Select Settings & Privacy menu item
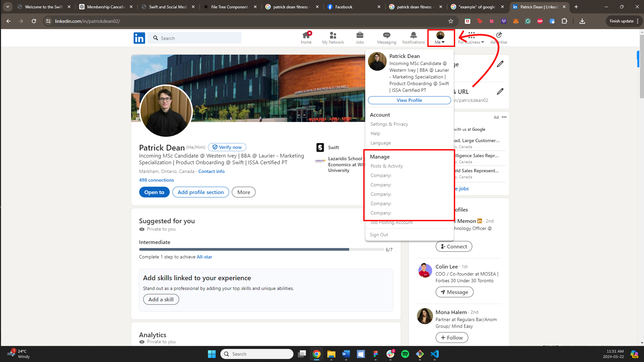 (x=389, y=124)
